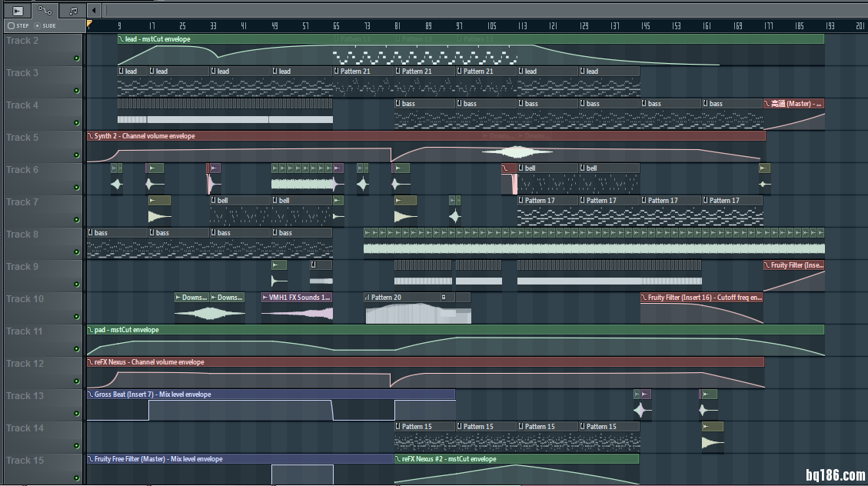Enable the STEP radio option
868x486 pixels.
point(11,25)
